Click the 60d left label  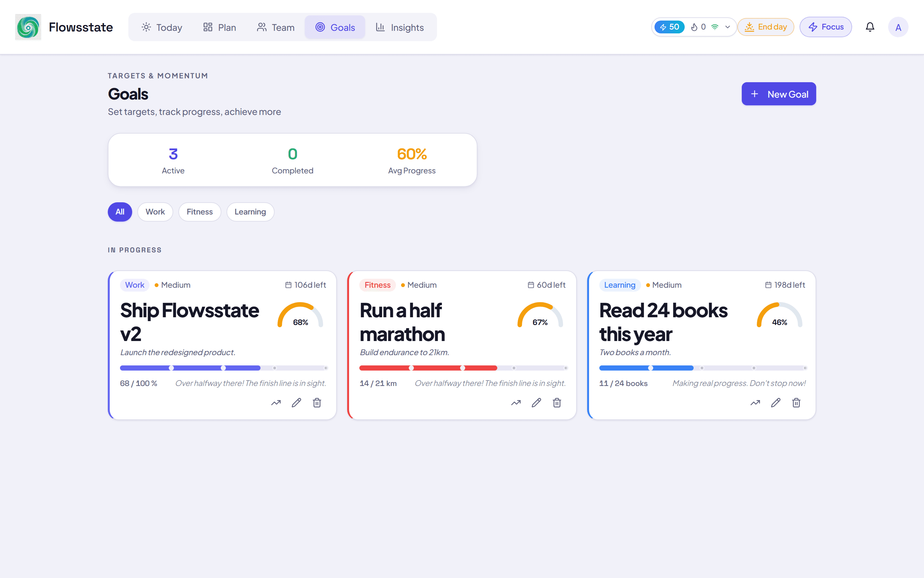coord(551,285)
